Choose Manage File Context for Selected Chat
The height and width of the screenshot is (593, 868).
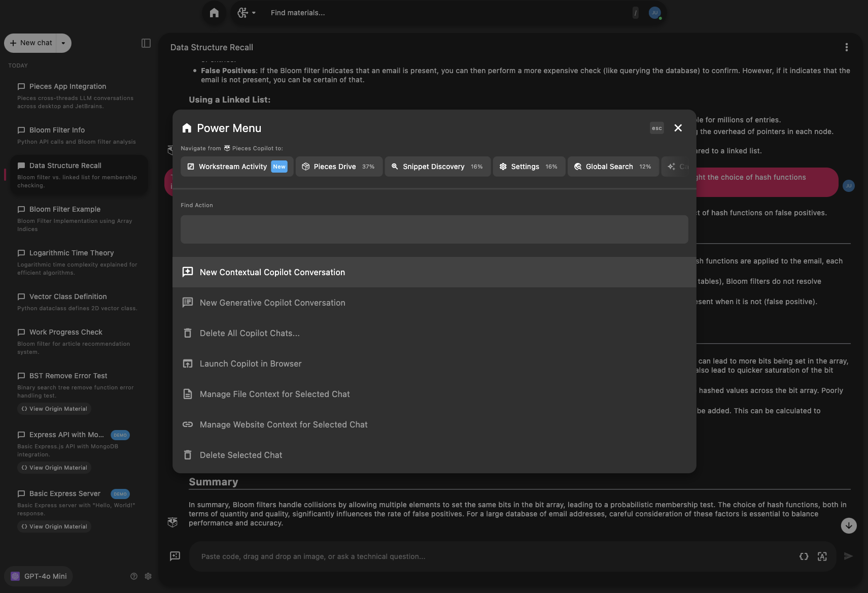(x=434, y=394)
